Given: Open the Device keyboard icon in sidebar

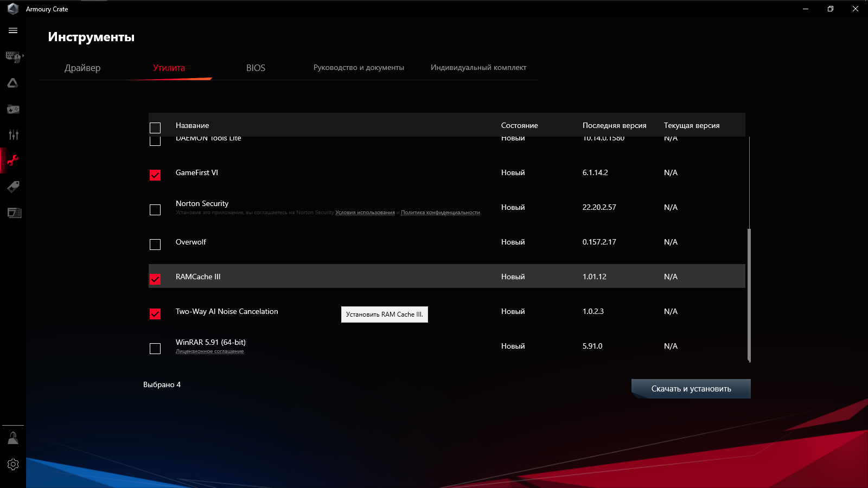Looking at the screenshot, I should pyautogui.click(x=13, y=56).
